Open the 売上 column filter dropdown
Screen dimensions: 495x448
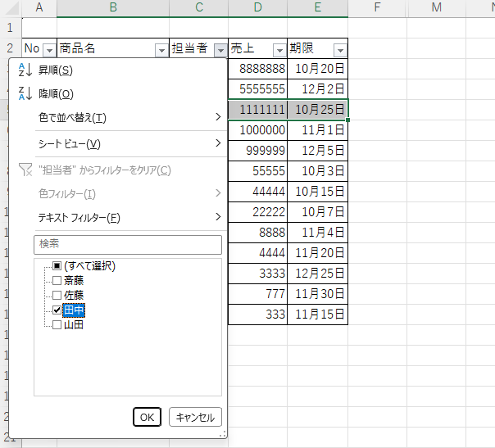point(279,50)
